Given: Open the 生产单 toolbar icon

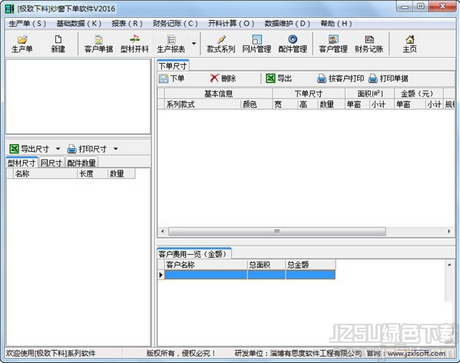Looking at the screenshot, I should (x=22, y=44).
